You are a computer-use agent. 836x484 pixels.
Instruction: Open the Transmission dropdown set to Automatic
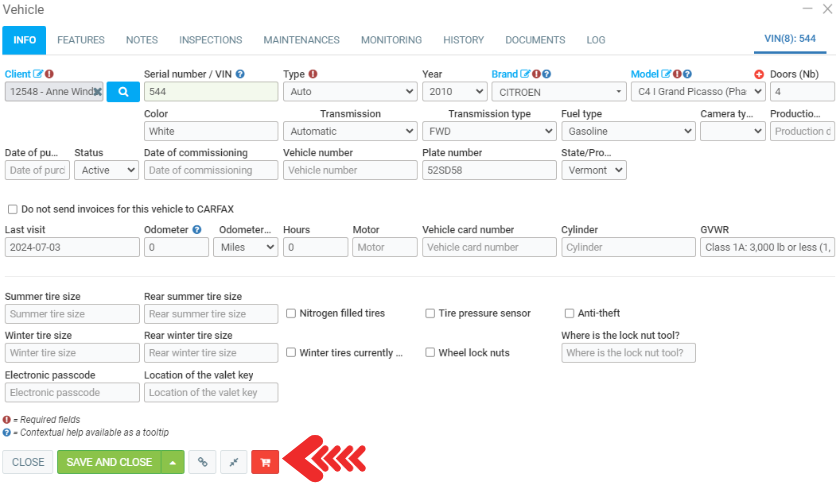pyautogui.click(x=349, y=131)
